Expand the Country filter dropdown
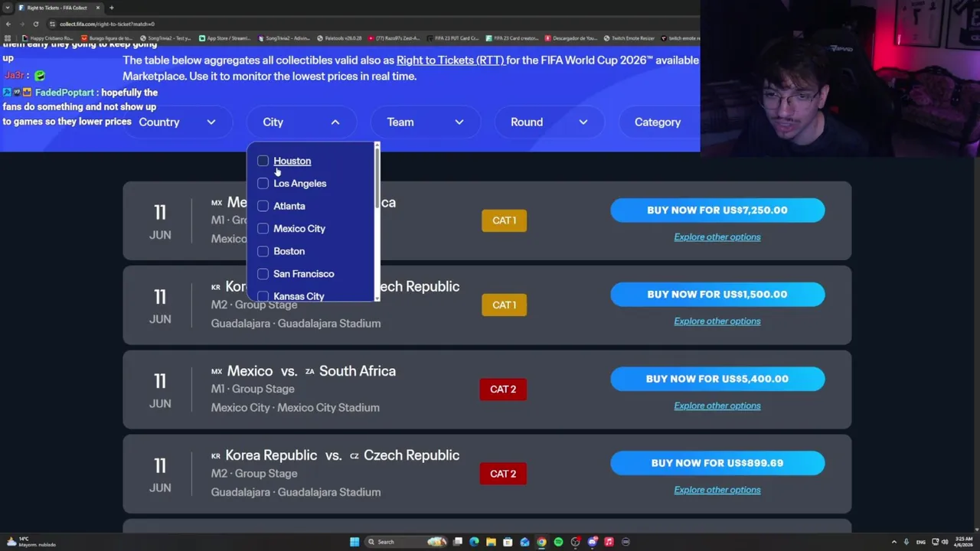The height and width of the screenshot is (551, 980). 177,122
